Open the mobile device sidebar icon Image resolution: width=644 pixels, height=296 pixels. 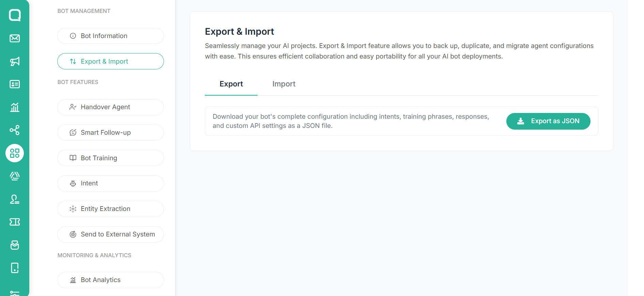[15, 268]
